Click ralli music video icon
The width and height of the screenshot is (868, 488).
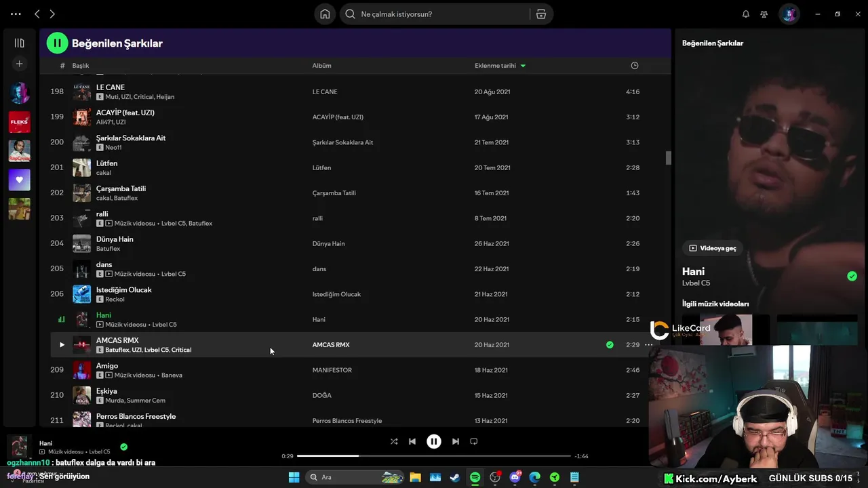point(109,224)
